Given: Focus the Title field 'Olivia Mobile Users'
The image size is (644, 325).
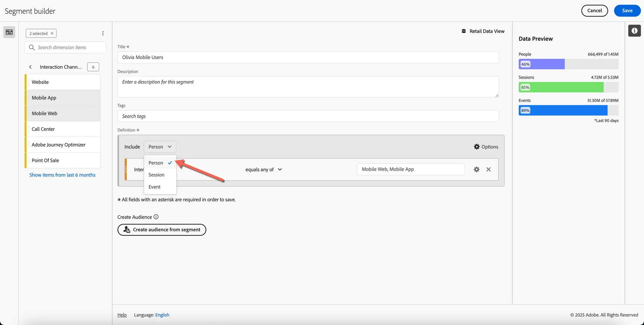Looking at the screenshot, I should [308, 57].
